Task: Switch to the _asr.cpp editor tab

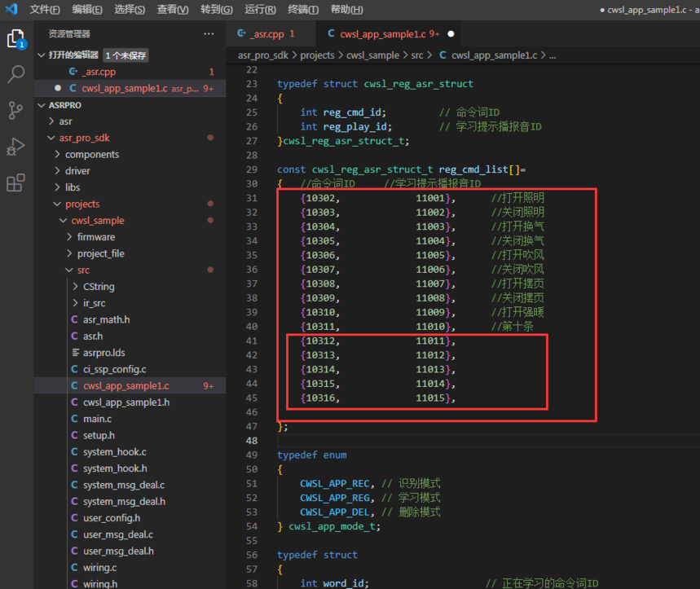Action: pyautogui.click(x=271, y=34)
